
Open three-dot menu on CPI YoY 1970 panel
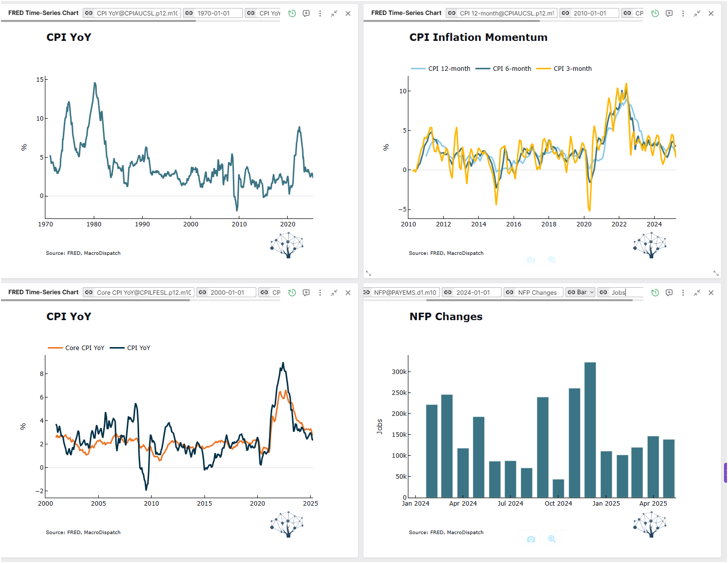coord(320,13)
